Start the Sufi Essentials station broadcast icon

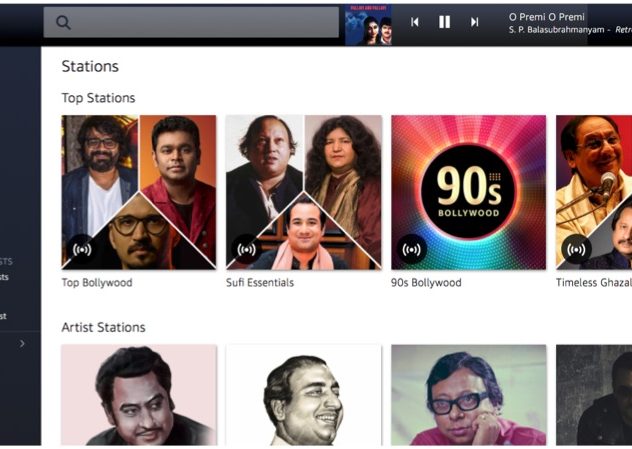[x=246, y=249]
